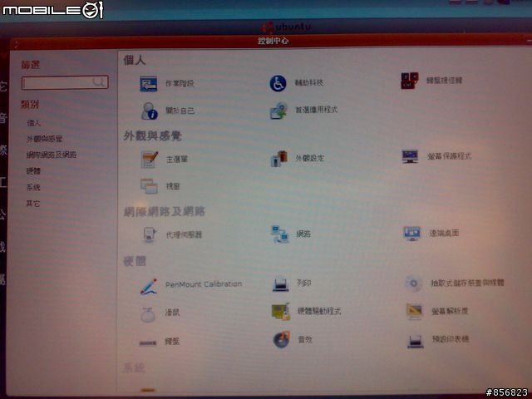The width and height of the screenshot is (532, 399).
Task: Open 螢幕解析度 screen resolution icon
Action: point(414,311)
